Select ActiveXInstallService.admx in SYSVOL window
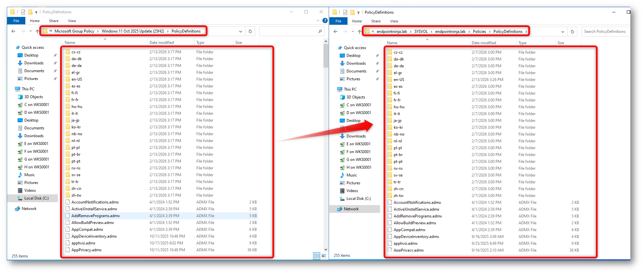This screenshot has height=274, width=644. click(416, 209)
